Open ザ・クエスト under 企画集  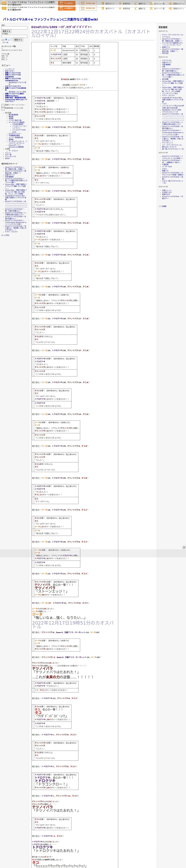click(x=13, y=151)
